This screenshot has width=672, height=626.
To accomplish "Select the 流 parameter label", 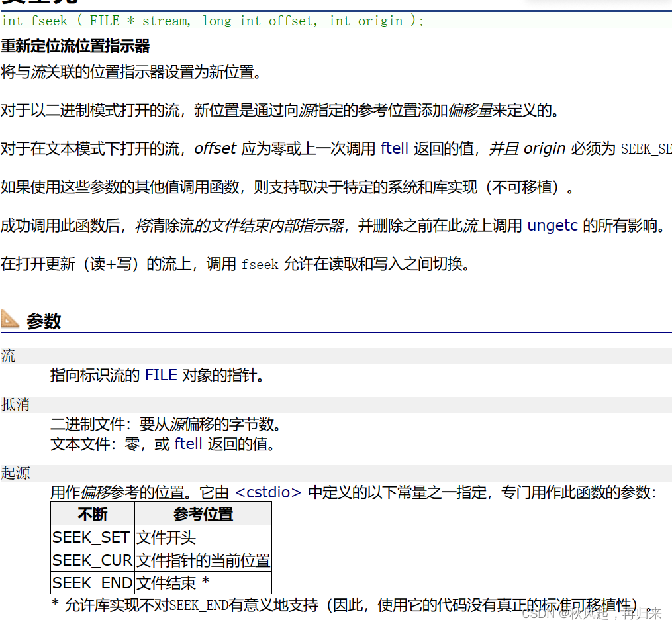I will [7, 356].
